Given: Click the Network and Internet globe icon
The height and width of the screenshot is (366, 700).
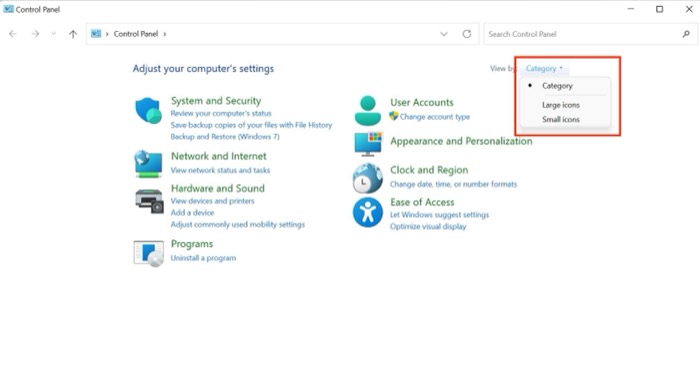Looking at the screenshot, I should pyautogui.click(x=148, y=164).
